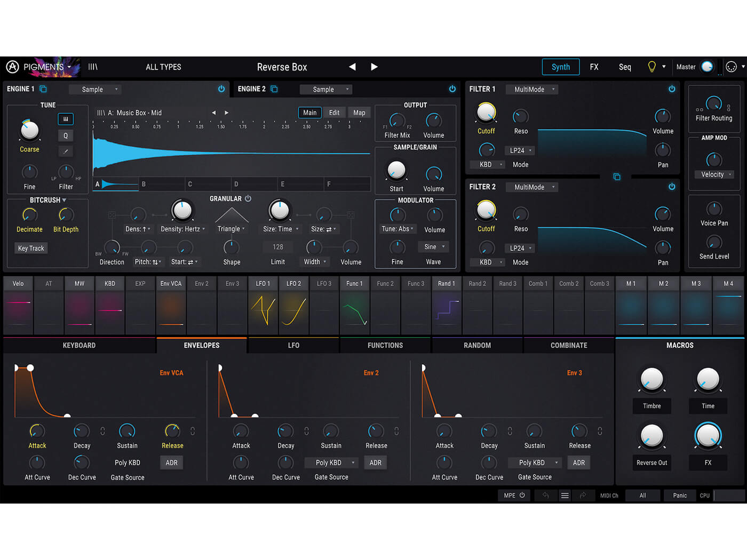Click the Filter 1 Cutoff knob

pyautogui.click(x=486, y=113)
